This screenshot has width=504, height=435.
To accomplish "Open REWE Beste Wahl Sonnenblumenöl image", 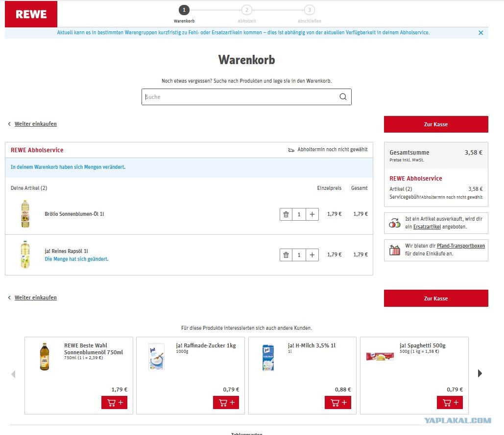I will coord(45,356).
